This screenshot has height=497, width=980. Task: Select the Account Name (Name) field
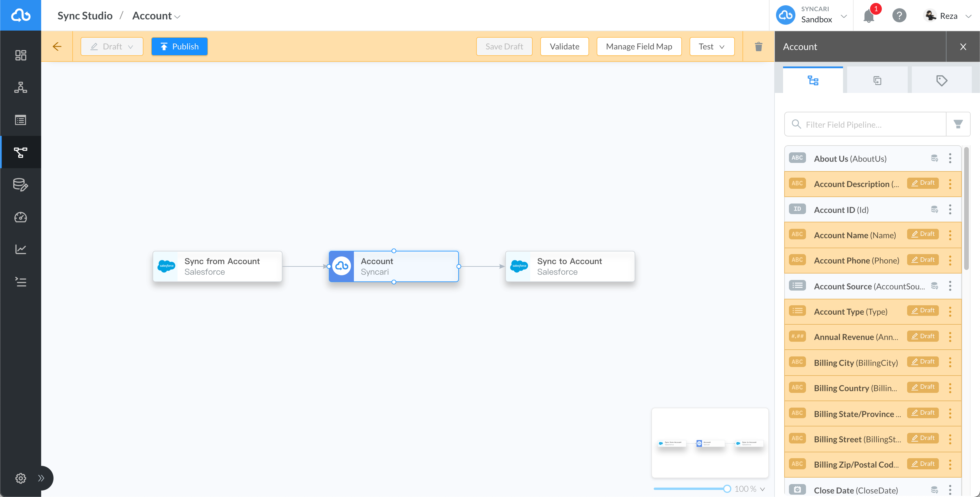(x=873, y=235)
